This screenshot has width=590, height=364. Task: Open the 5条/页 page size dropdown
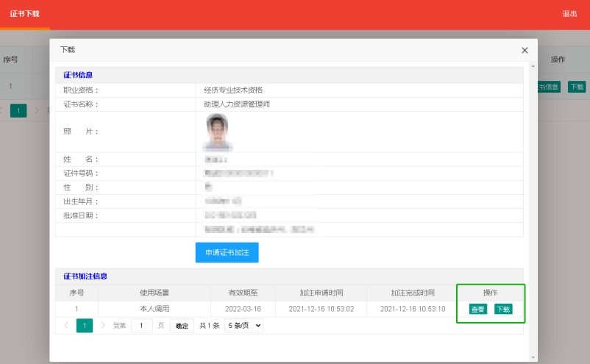coord(244,326)
